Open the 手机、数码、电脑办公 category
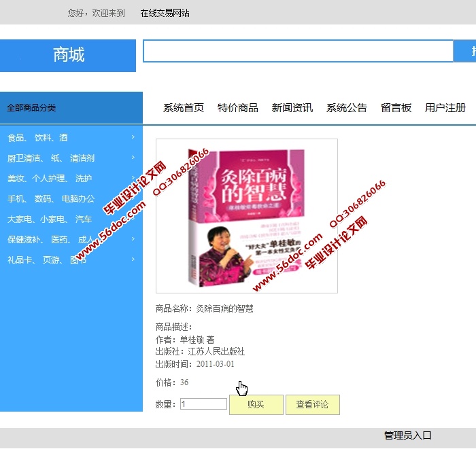476x449 pixels. (x=51, y=199)
